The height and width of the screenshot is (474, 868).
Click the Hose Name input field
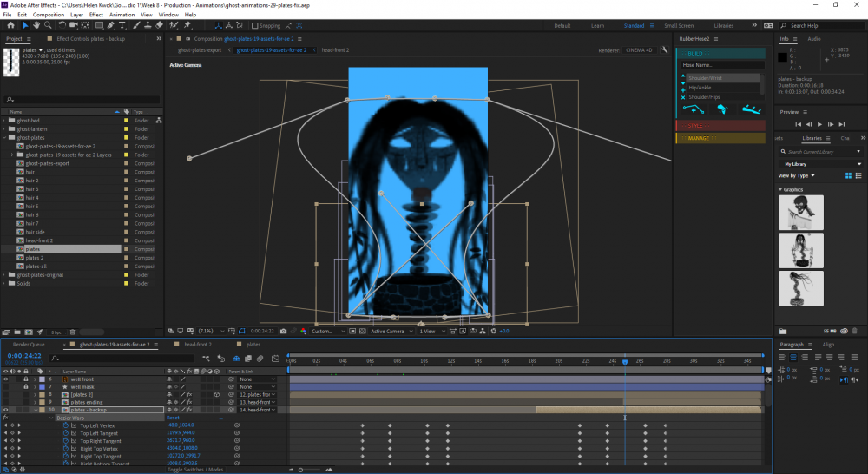pyautogui.click(x=722, y=65)
